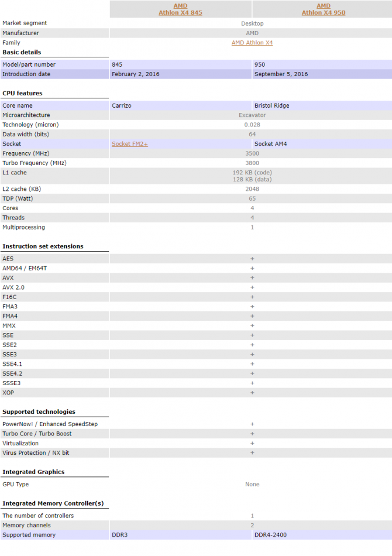The height and width of the screenshot is (556, 392).
Task: Click the '192 KB (code)' L1 cache text
Action: pyautogui.click(x=252, y=173)
